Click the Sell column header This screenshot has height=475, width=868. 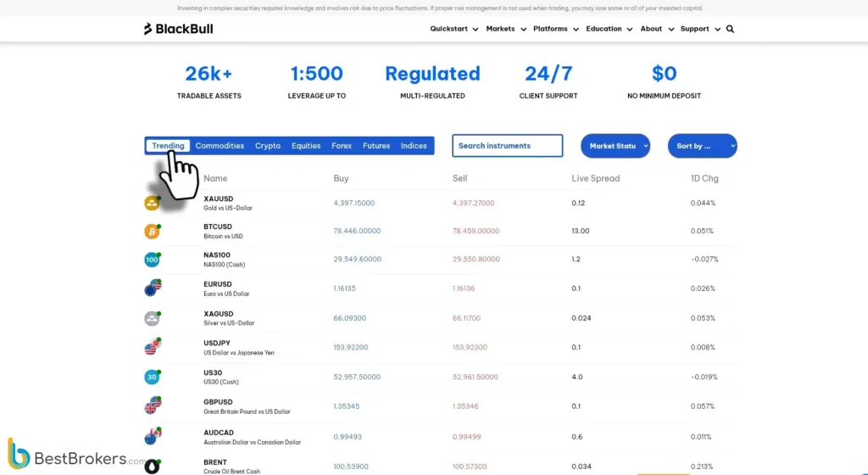459,178
